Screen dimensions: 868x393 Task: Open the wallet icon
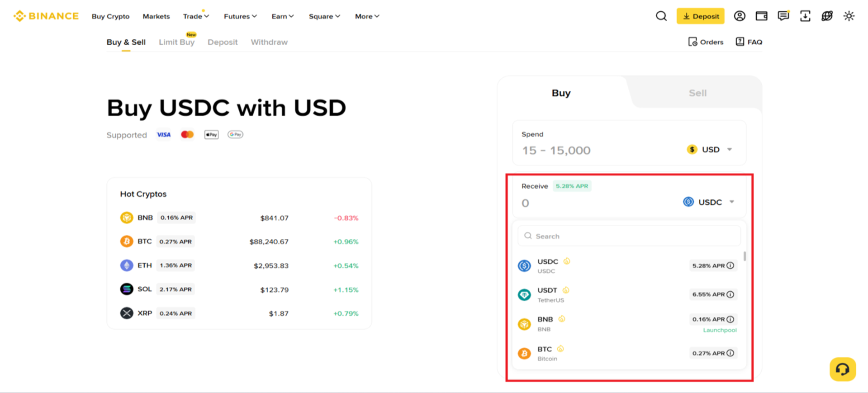[762, 16]
